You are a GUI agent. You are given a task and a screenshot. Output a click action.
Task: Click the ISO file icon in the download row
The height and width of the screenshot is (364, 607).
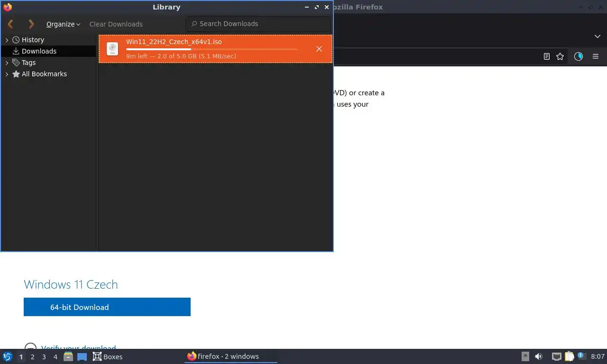tap(112, 49)
